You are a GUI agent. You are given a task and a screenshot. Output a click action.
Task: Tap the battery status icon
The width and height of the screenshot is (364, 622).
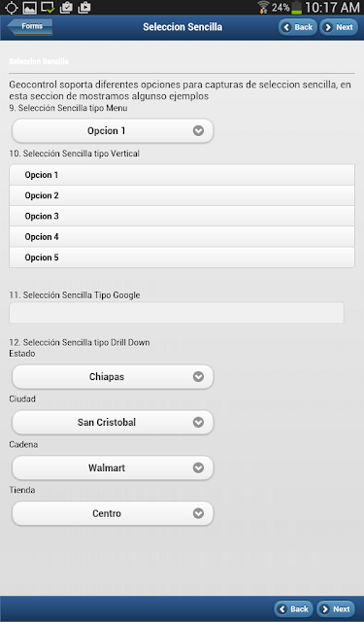(297, 8)
